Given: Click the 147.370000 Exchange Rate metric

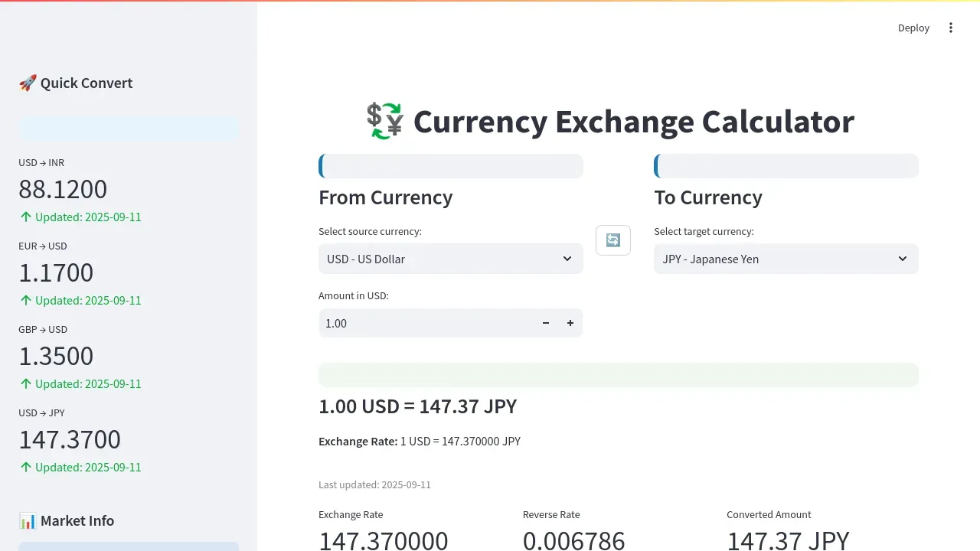Looking at the screenshot, I should (384, 540).
